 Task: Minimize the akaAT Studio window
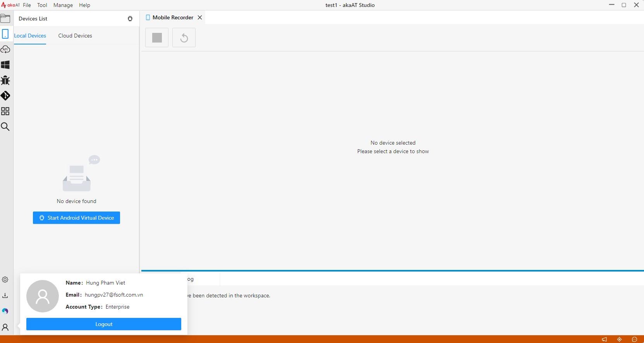(612, 5)
